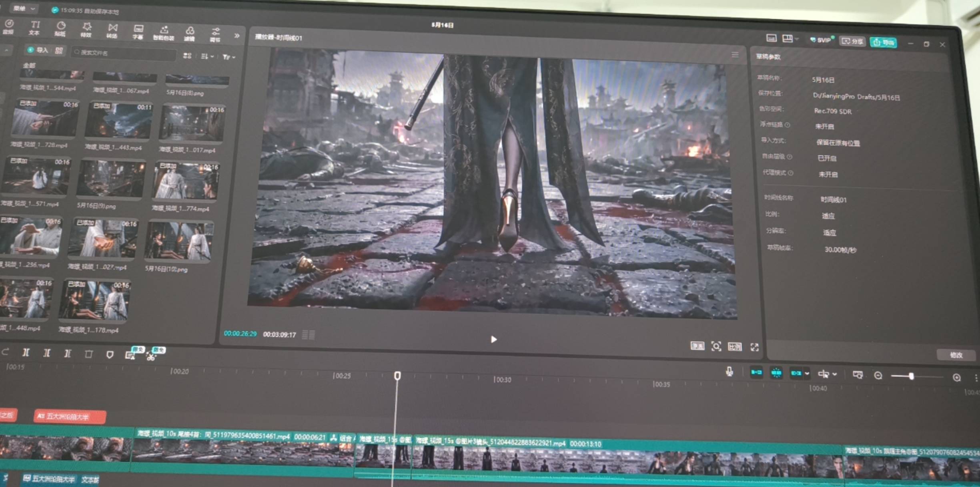
Task: Open the media sort dropdown
Action: coord(207,56)
